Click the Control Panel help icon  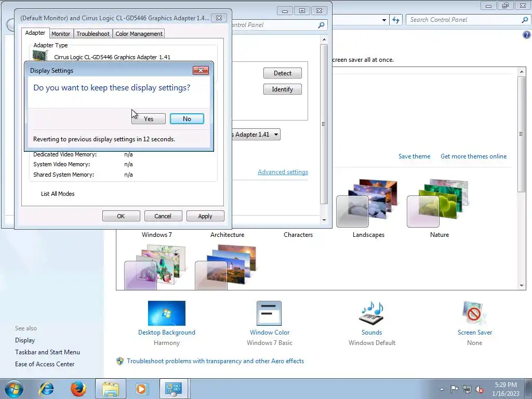527,35
